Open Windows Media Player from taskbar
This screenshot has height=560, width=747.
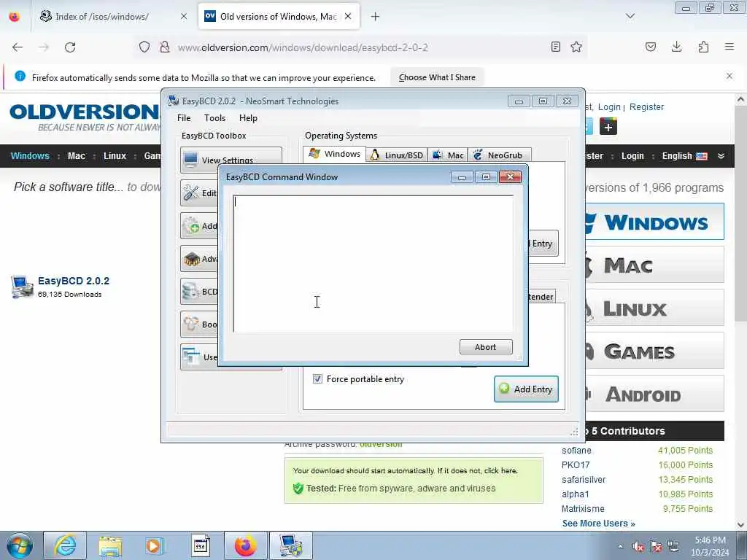point(155,545)
